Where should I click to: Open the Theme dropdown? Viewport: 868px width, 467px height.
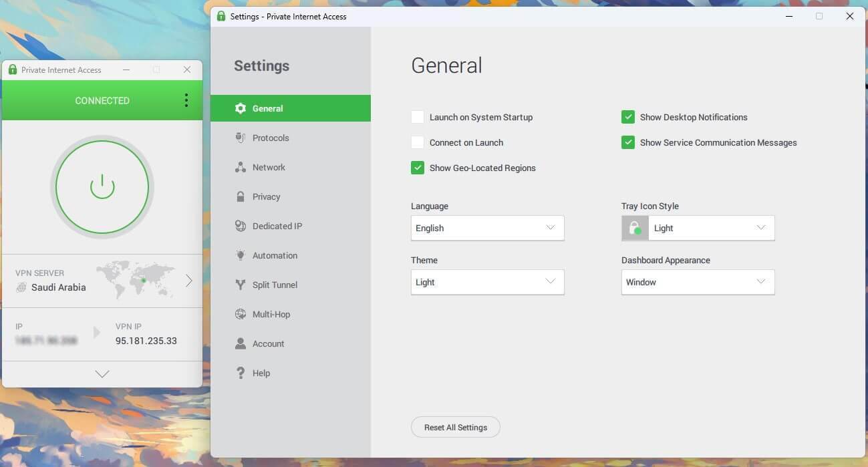click(488, 282)
